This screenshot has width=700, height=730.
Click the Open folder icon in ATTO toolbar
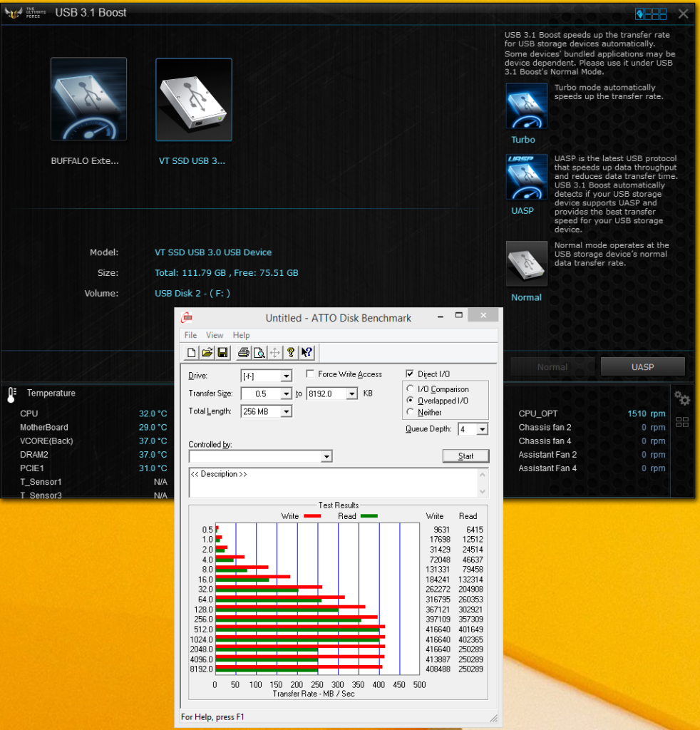pyautogui.click(x=207, y=352)
